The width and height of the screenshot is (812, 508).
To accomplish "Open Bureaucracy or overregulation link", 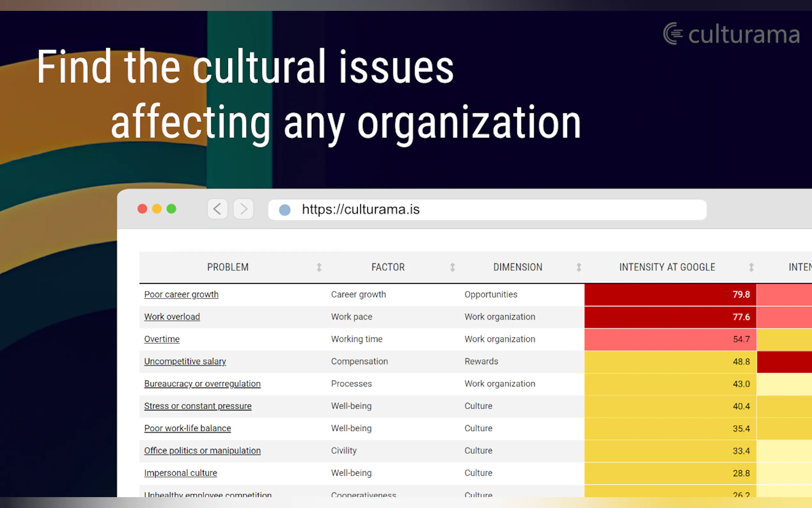I will [x=202, y=384].
